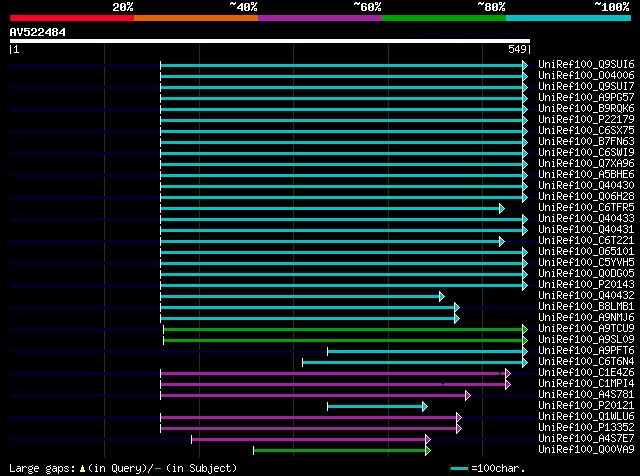Select label UniRef100_C6T221
This screenshot has width=640, height=476.
point(586,240)
